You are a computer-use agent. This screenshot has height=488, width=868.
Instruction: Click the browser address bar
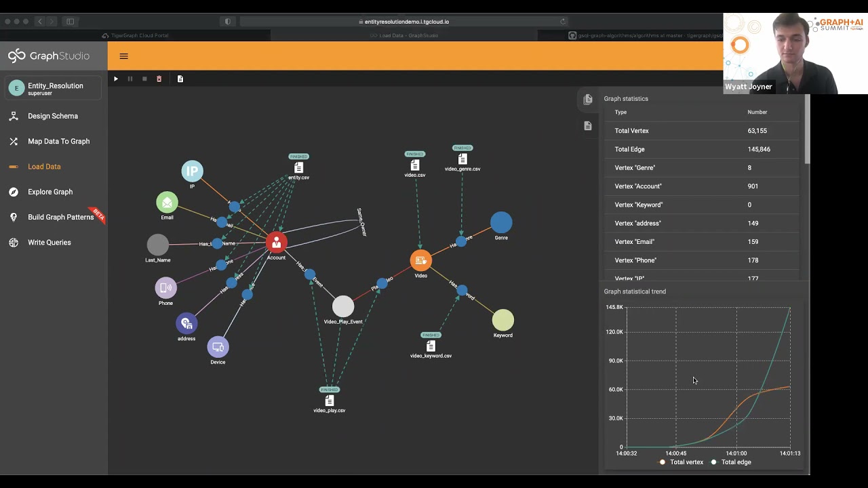[406, 22]
